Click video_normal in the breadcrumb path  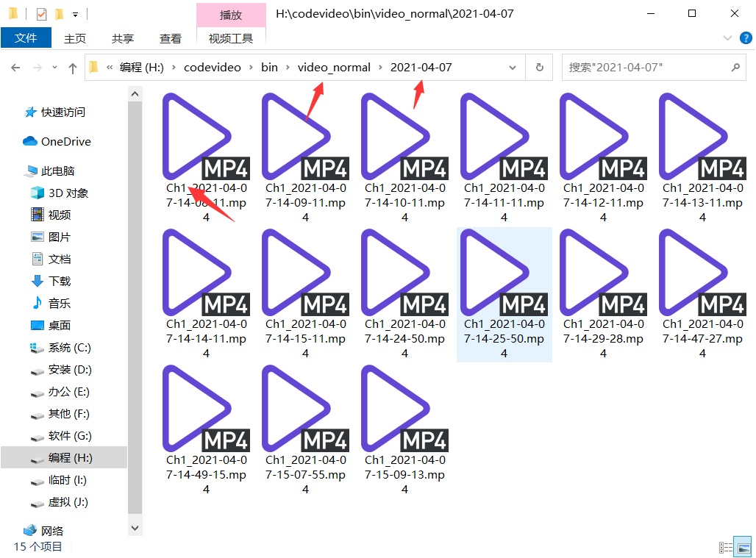tap(334, 67)
